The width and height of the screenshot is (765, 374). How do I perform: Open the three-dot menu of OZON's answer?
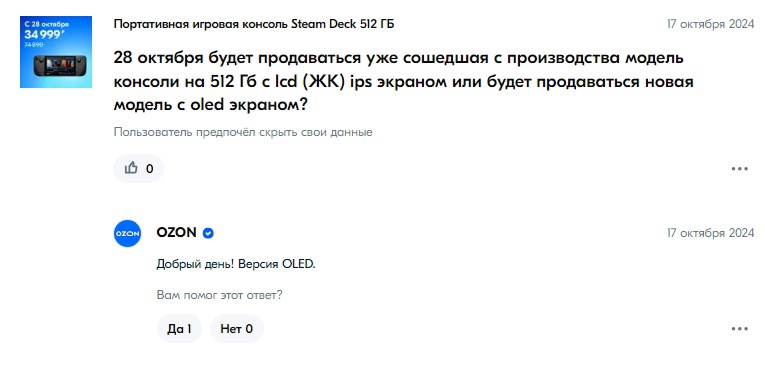pyautogui.click(x=740, y=329)
